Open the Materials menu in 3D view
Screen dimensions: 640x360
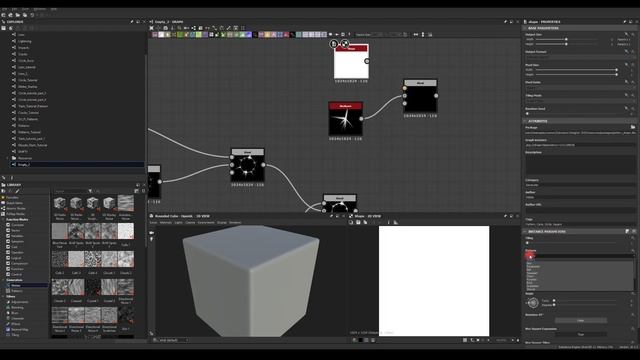pos(166,223)
